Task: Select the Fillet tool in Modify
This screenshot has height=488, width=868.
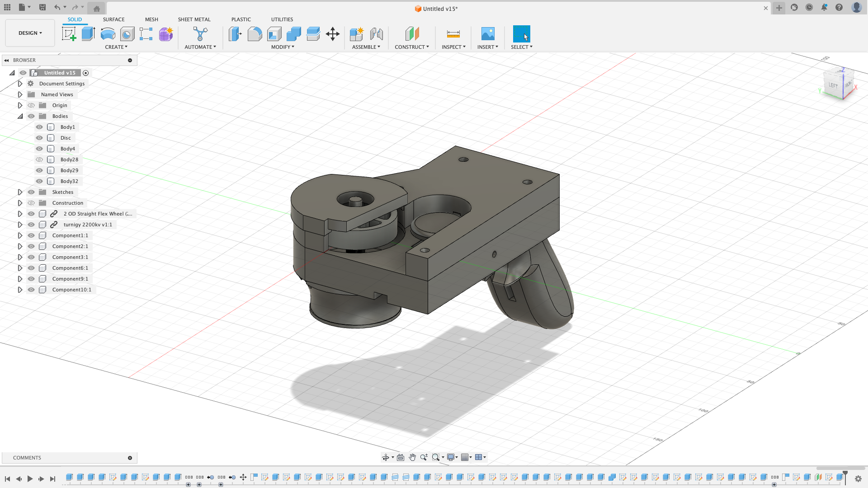Action: coord(255,33)
